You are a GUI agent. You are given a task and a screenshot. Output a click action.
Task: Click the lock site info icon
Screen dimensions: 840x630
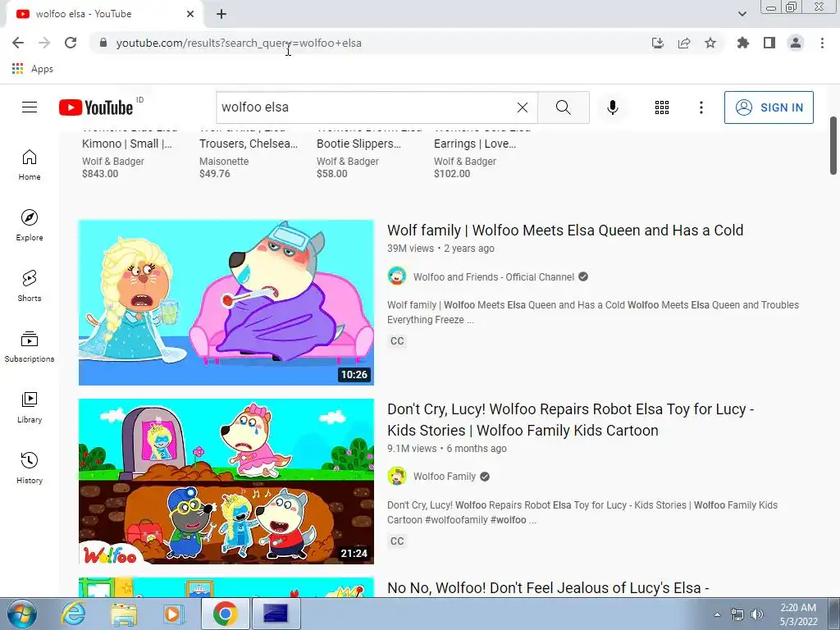104,43
